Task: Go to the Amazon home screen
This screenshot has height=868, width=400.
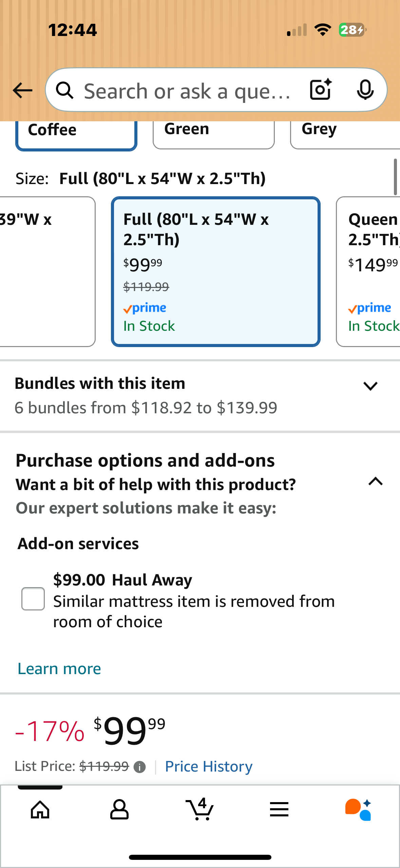Action: pos(40,810)
